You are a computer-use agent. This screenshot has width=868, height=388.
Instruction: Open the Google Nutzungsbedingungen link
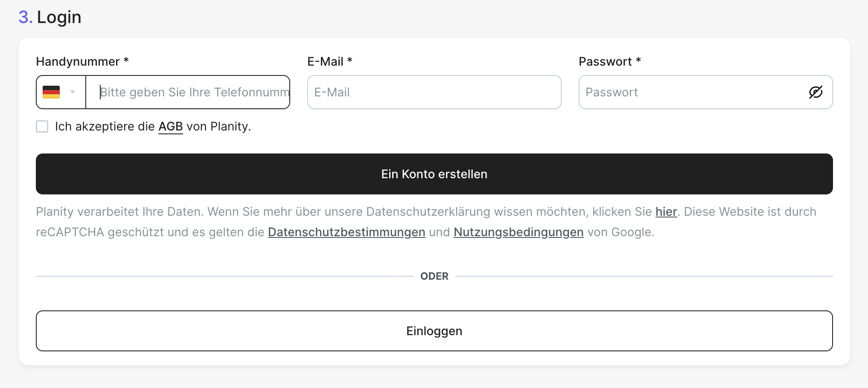tap(518, 232)
